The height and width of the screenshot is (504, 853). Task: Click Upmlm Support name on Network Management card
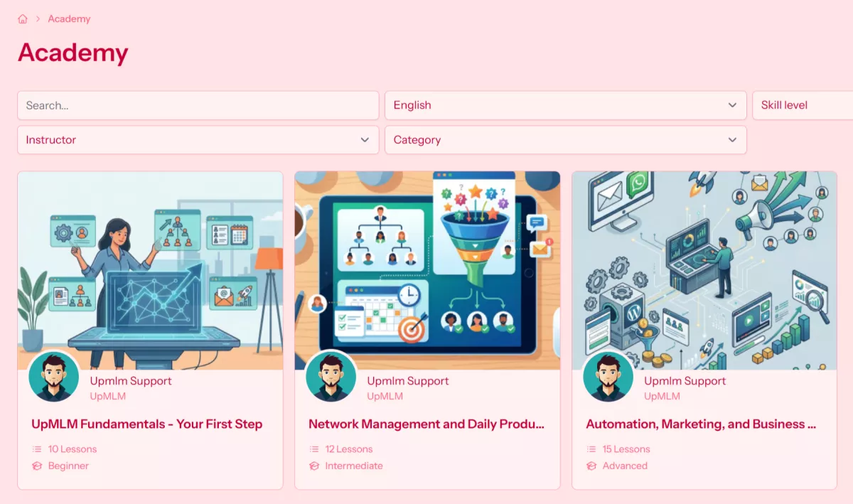click(x=408, y=381)
